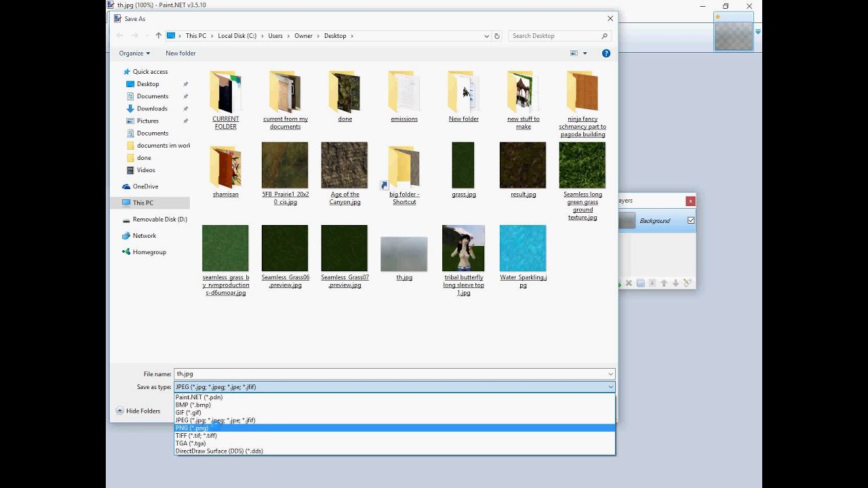Select the 'done' folder icon in the file list
The height and width of the screenshot is (488, 868).
pos(344,92)
